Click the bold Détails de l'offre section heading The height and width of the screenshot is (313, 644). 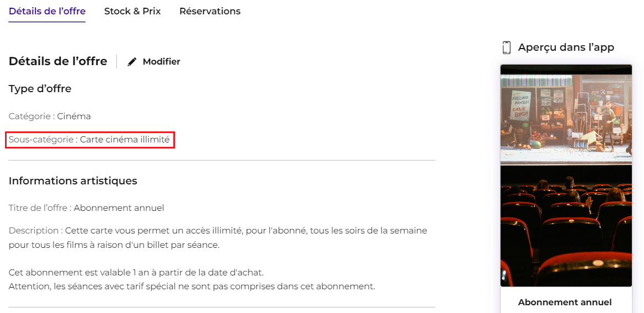pos(58,62)
